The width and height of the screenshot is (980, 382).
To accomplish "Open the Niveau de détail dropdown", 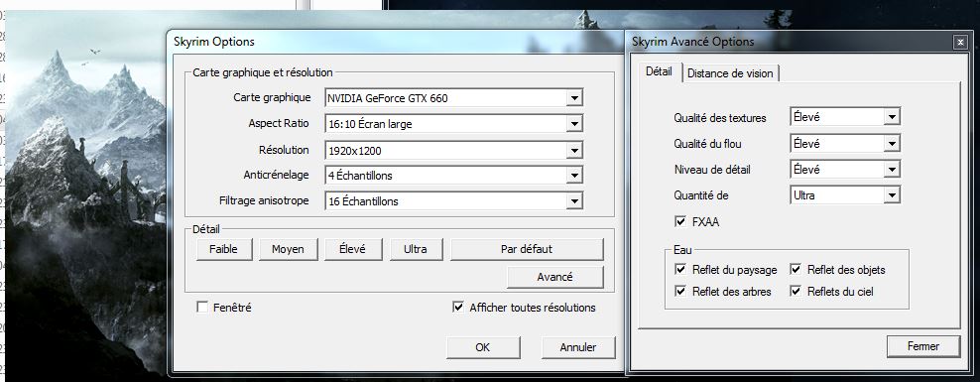I will [x=845, y=169].
